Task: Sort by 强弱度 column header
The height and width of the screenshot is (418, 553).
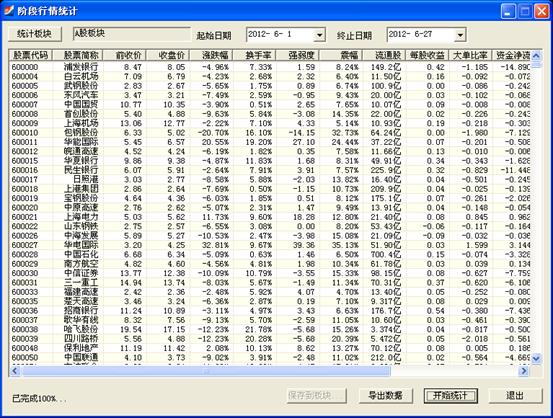Action: [x=298, y=55]
